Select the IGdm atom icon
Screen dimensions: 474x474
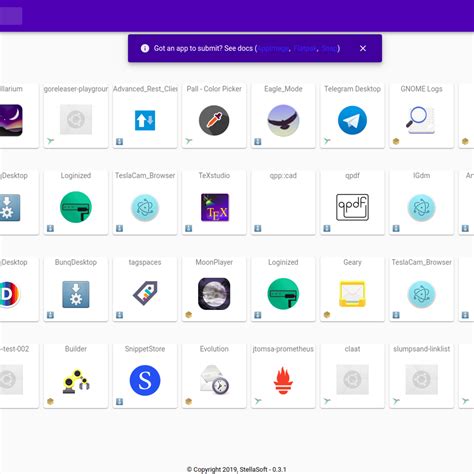coord(421,208)
